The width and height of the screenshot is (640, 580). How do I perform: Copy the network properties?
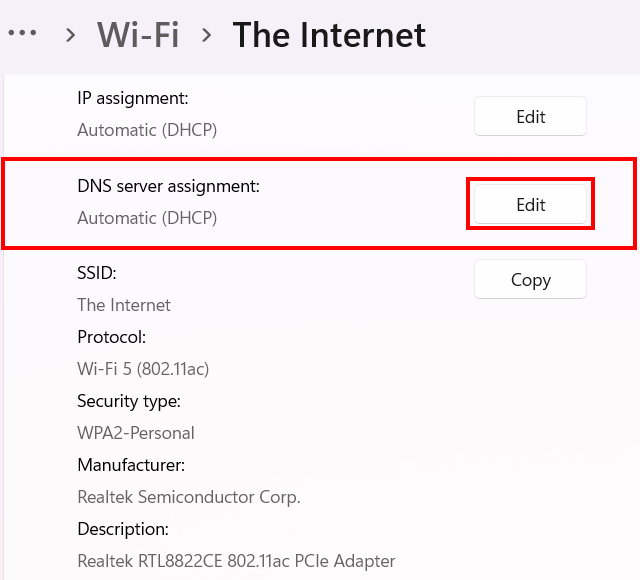click(x=530, y=280)
